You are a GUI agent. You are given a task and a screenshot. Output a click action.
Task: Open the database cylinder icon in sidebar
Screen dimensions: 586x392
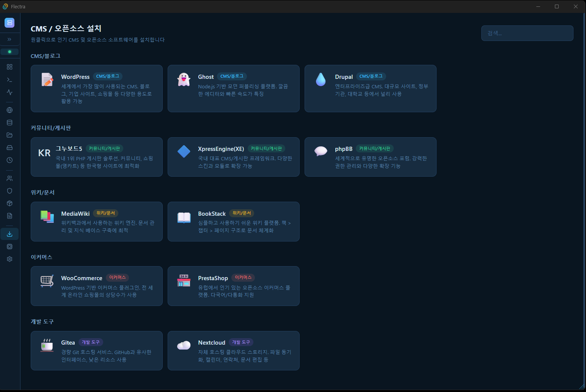point(9,122)
